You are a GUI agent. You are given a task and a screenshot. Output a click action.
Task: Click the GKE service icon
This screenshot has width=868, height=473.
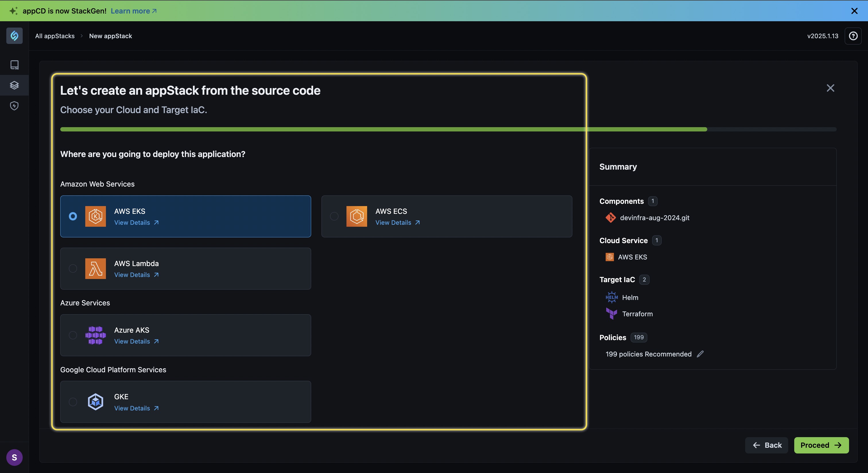point(95,402)
